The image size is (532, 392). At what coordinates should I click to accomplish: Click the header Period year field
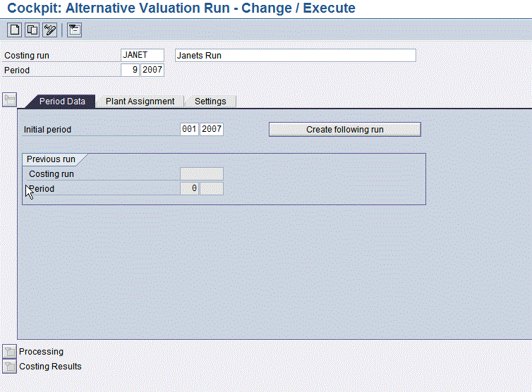152,71
